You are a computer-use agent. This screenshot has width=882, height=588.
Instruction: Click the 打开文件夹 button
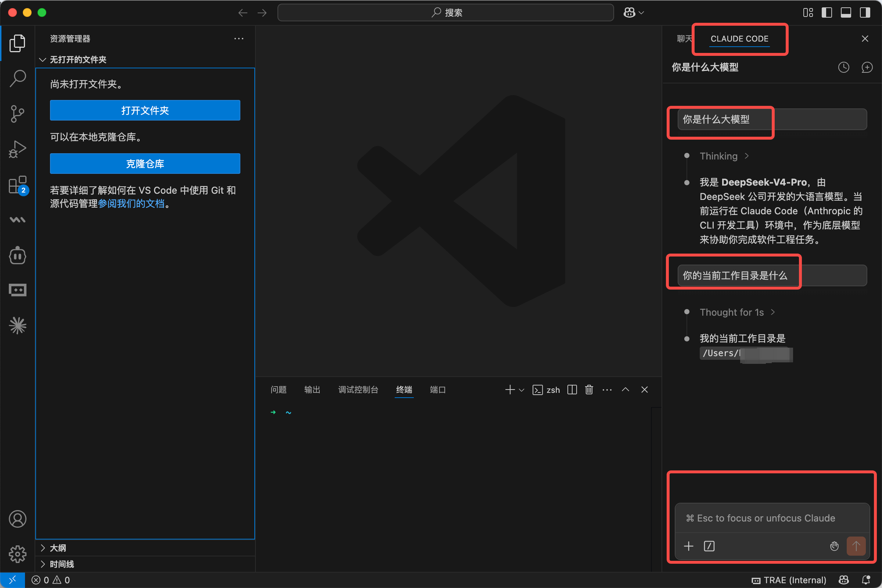click(x=145, y=110)
